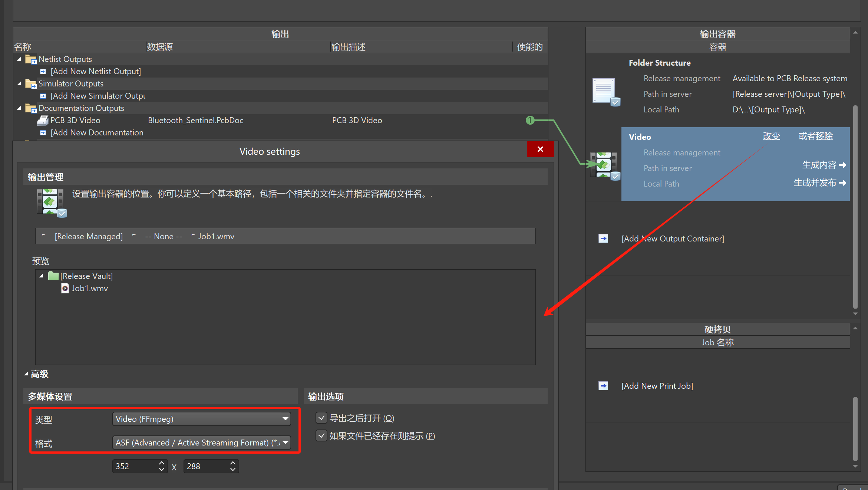Click the green enabled circle for PCB 3D Video
Screen dimensions: 868x490
(530, 120)
